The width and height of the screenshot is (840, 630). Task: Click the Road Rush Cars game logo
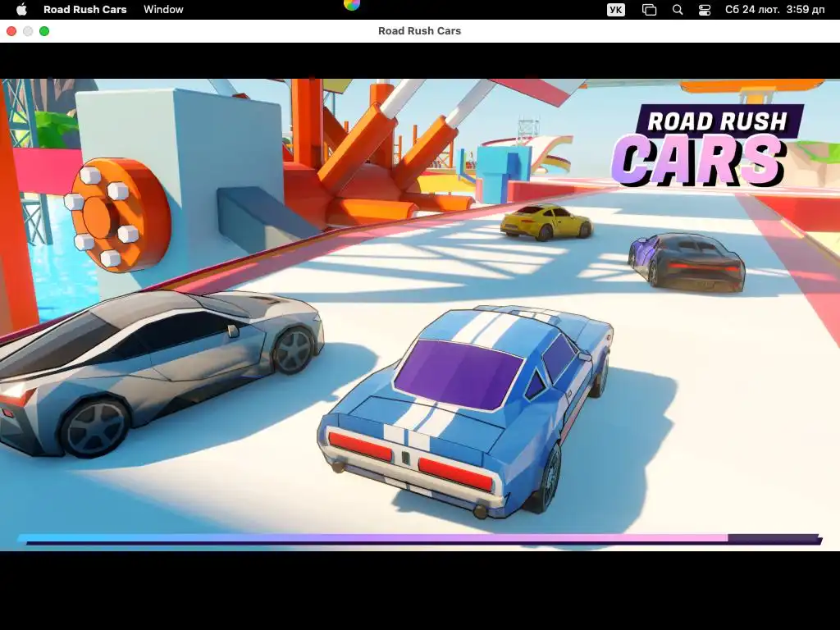[706, 146]
